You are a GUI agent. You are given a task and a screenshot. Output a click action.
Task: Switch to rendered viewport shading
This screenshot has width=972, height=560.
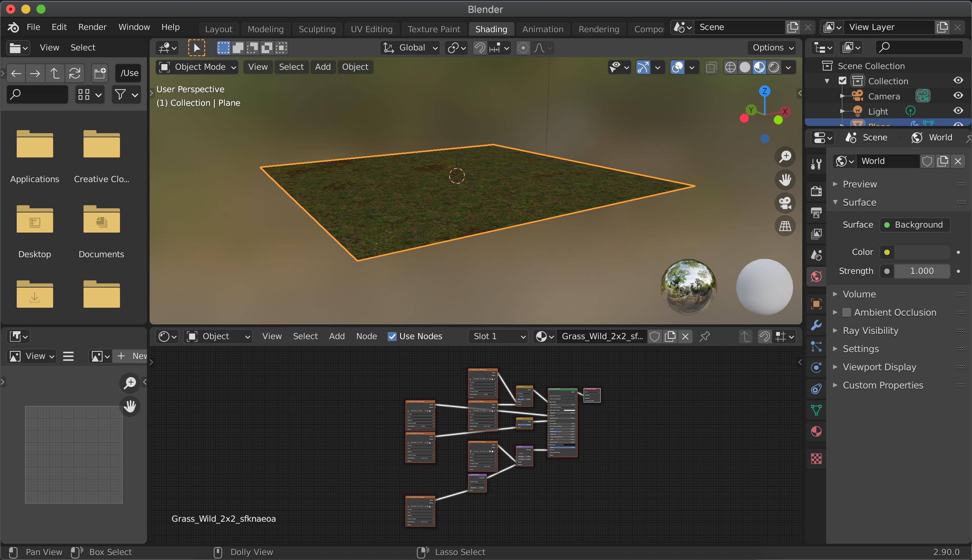pos(774,67)
